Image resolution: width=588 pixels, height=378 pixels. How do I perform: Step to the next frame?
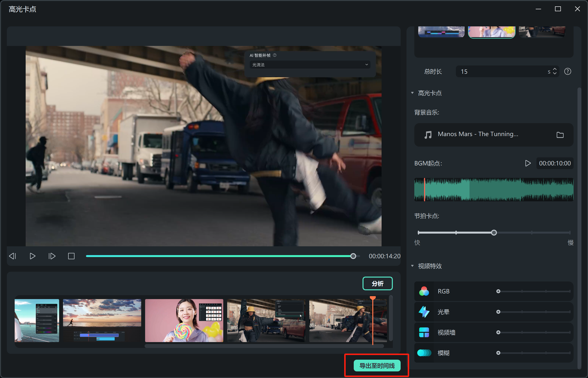click(x=52, y=256)
